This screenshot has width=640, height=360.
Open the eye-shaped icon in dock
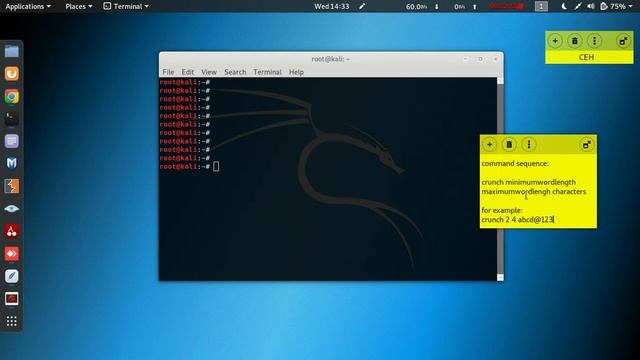click(x=11, y=209)
